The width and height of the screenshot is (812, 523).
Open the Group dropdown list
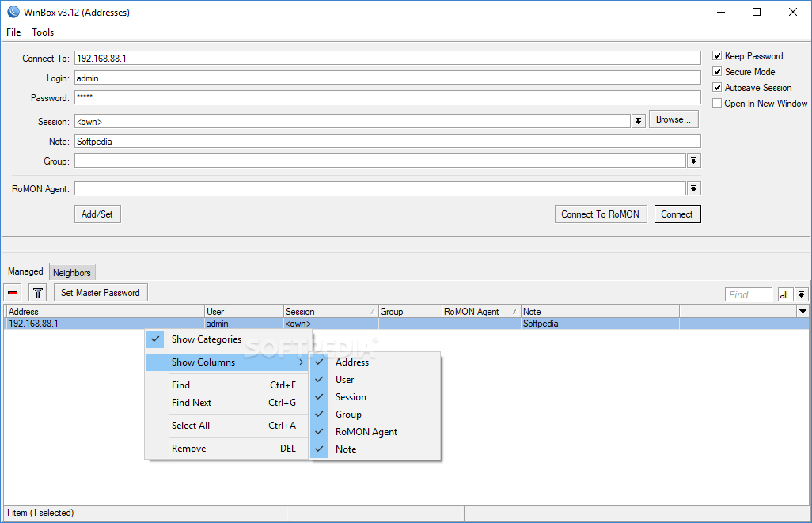tap(693, 161)
